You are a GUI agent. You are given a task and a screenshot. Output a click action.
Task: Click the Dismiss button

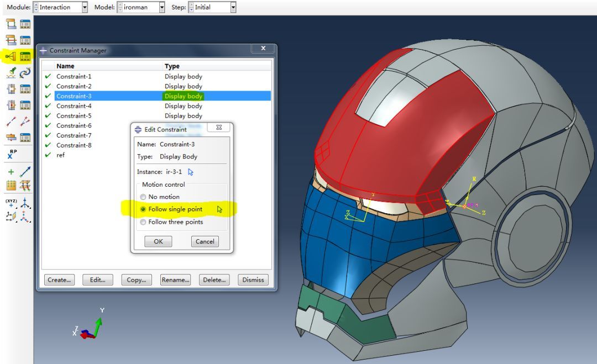pyautogui.click(x=253, y=280)
